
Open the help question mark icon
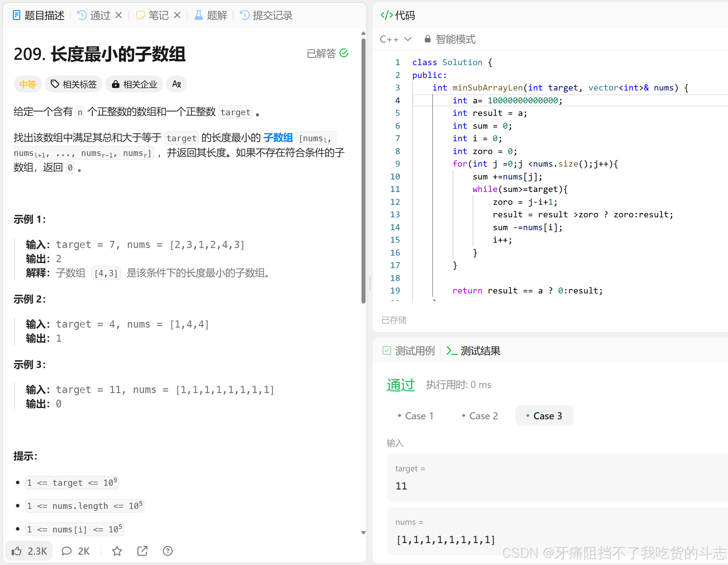(168, 551)
